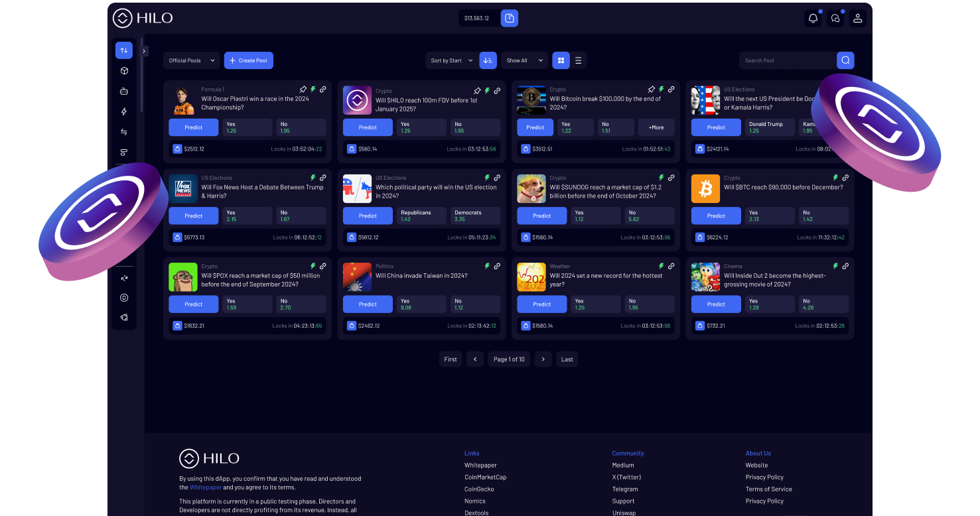Open the Terms of Service link

[x=769, y=489]
